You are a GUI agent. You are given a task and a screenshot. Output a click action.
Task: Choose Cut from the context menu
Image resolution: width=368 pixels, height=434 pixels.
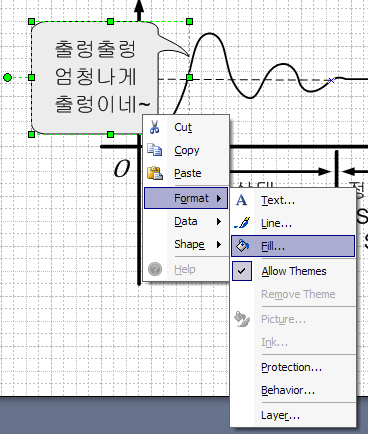click(186, 127)
